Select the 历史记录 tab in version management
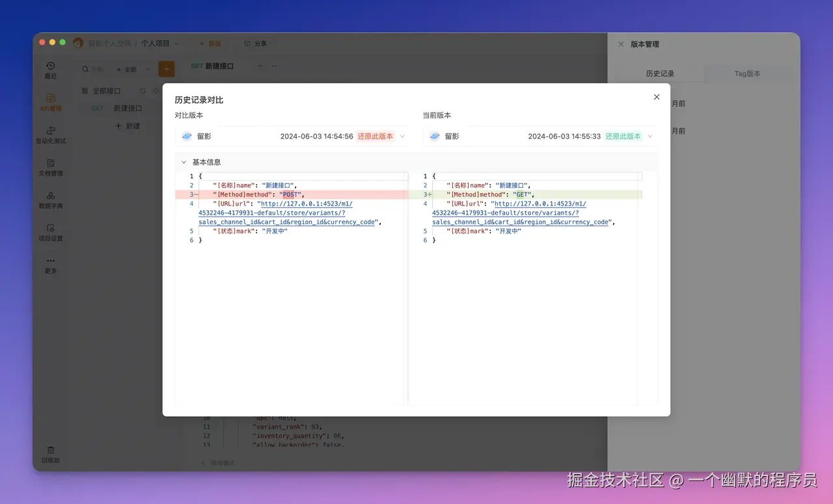833x504 pixels. [x=660, y=73]
